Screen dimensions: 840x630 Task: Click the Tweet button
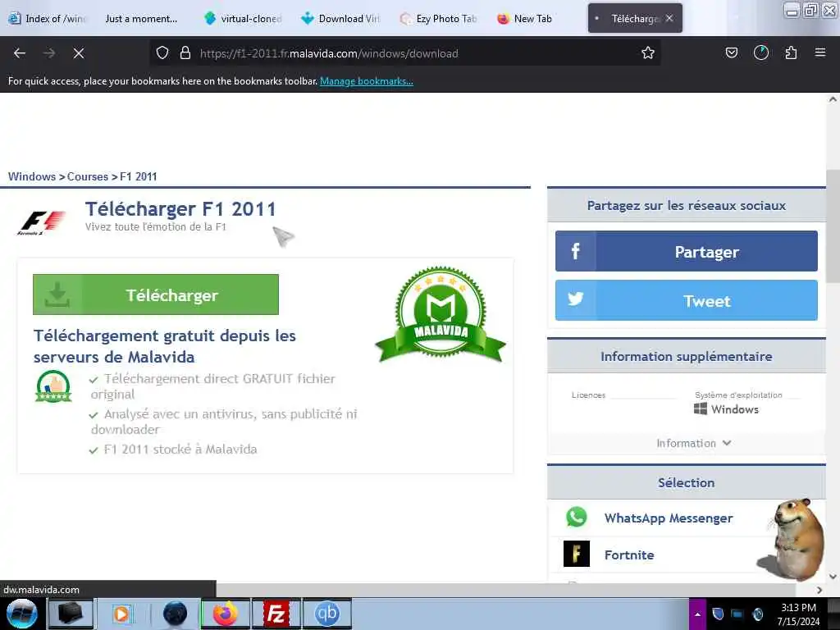pos(687,300)
